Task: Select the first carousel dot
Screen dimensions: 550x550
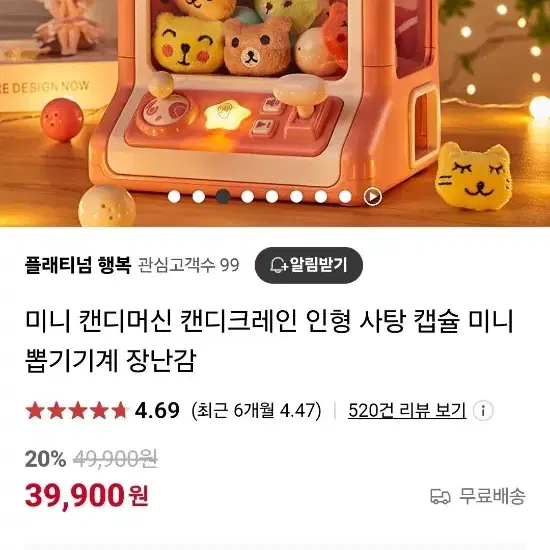Action: 174,196
